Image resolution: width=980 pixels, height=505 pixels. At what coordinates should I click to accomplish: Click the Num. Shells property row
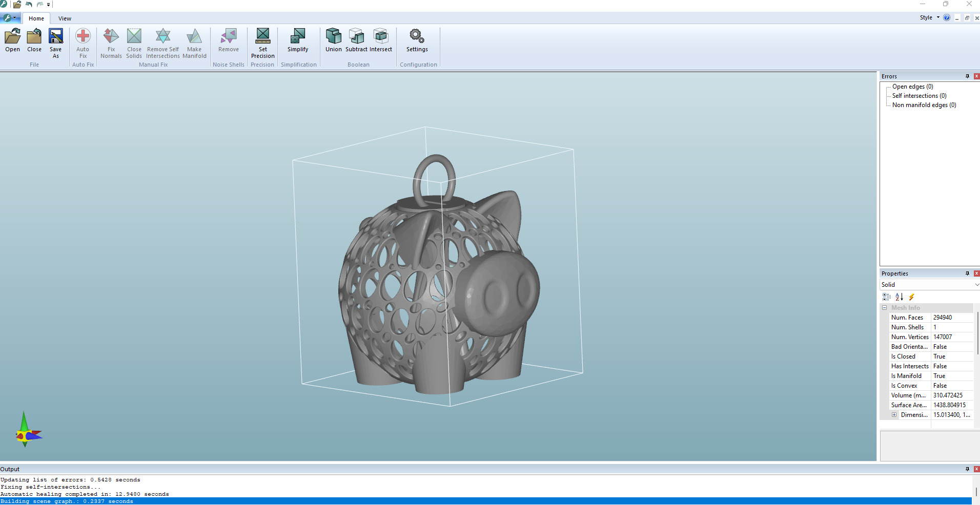point(931,327)
